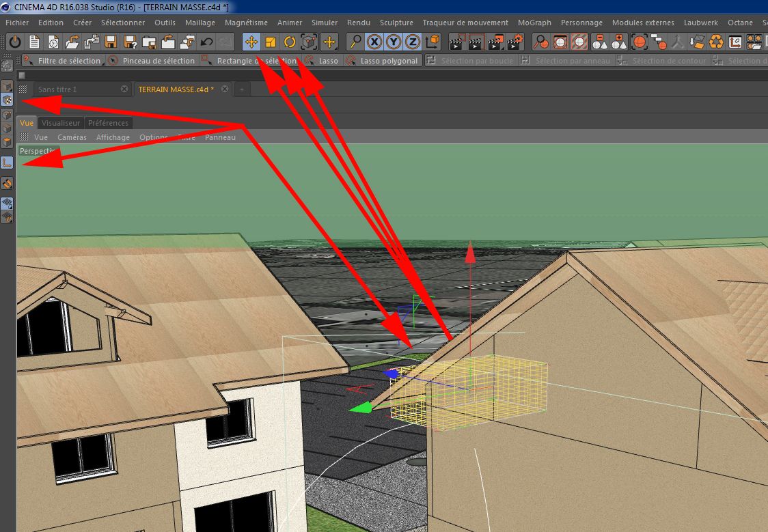Render to Picture Viewer clapperboard icon
Screen dimensions: 768x532
point(495,42)
